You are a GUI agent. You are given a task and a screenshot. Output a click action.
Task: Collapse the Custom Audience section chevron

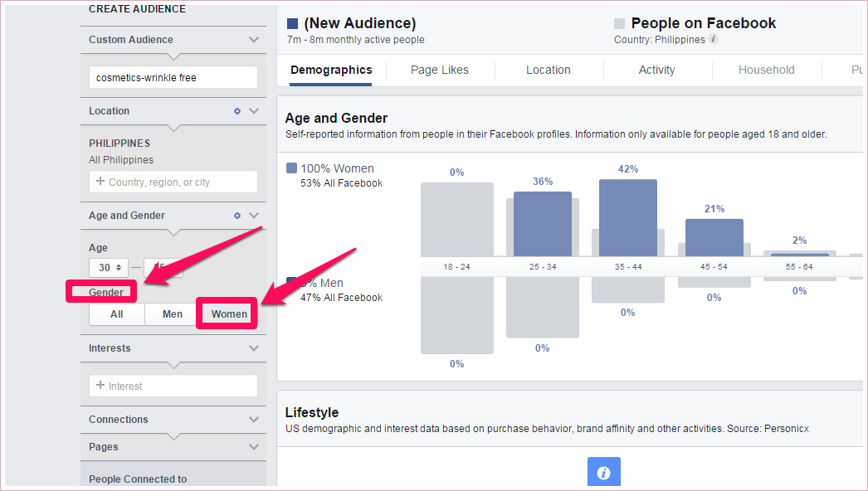point(254,40)
